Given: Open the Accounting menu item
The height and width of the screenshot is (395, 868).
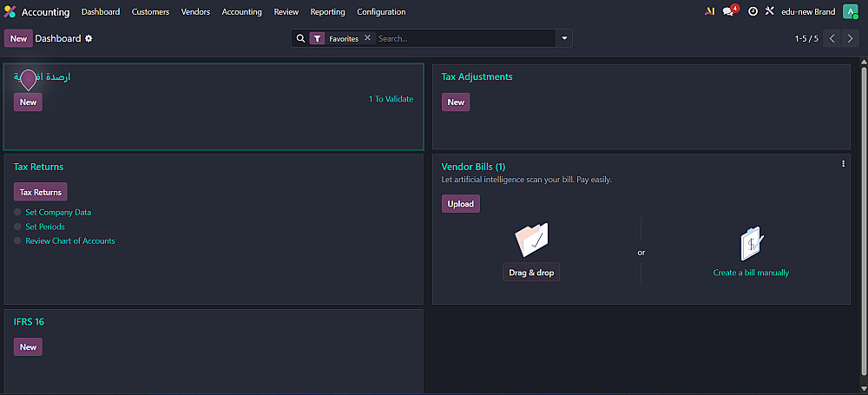Looking at the screenshot, I should pyautogui.click(x=242, y=11).
